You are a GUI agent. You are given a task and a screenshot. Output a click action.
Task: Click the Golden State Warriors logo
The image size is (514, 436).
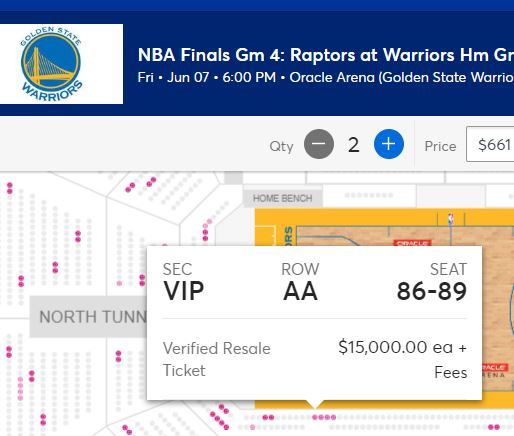coord(51,64)
